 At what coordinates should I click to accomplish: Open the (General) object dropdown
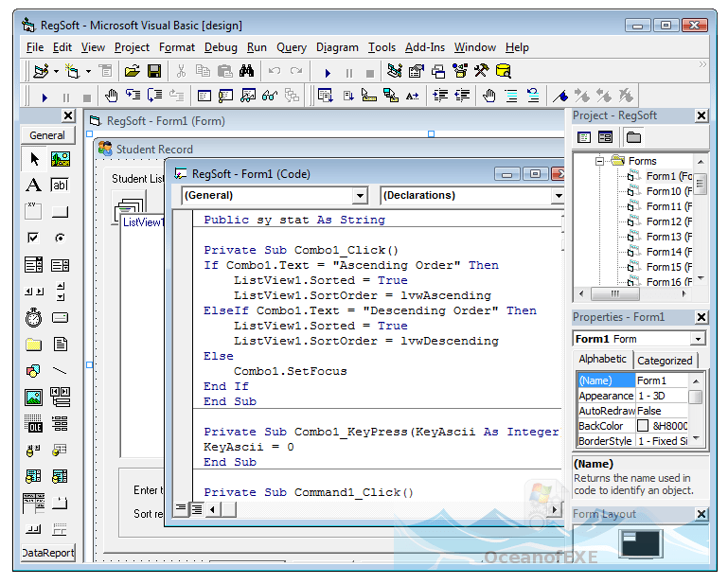[x=360, y=196]
